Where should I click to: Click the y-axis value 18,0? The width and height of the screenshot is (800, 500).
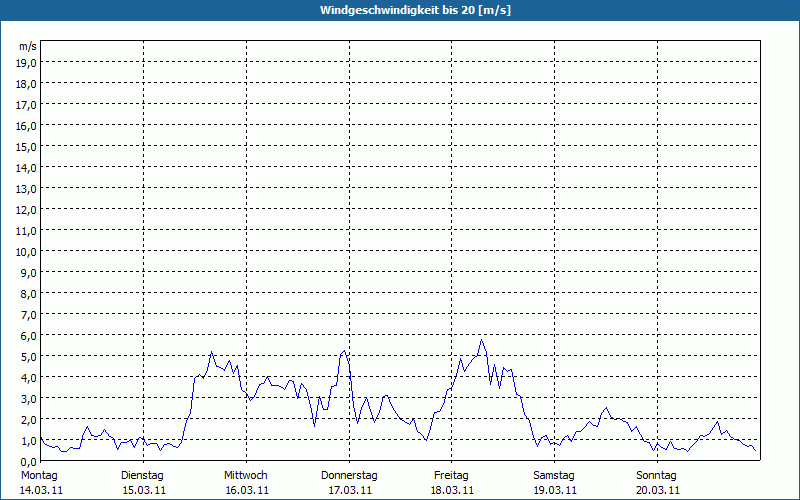pyautogui.click(x=26, y=84)
